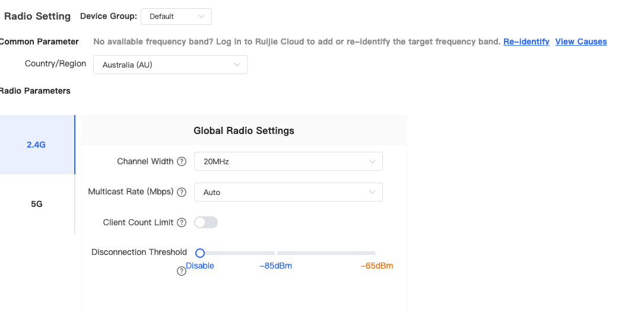This screenshot has width=644, height=313.
Task: Open the Channel Width 20MHz dropdown
Action: 288,161
